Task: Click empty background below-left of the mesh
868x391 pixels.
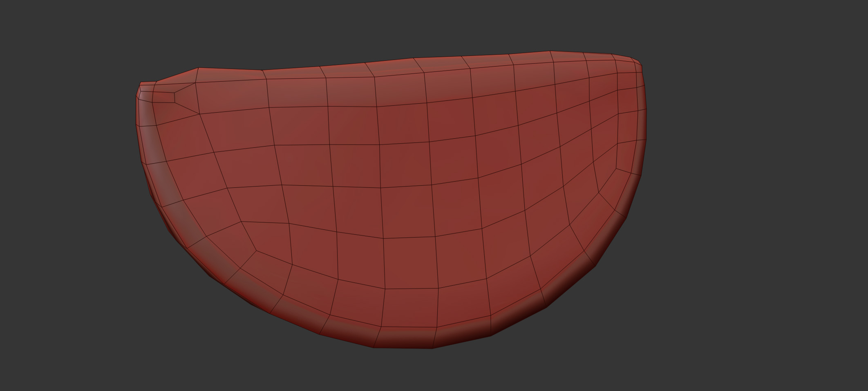Action: tap(102, 327)
